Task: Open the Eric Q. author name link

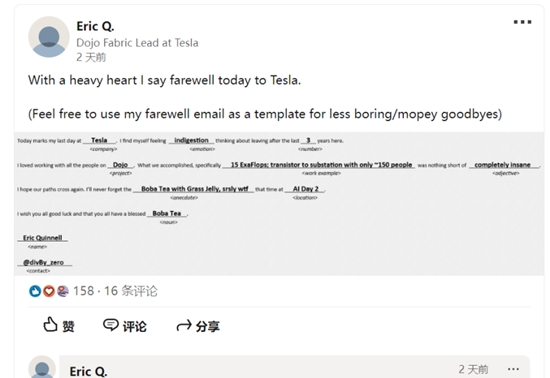Action: [x=95, y=26]
